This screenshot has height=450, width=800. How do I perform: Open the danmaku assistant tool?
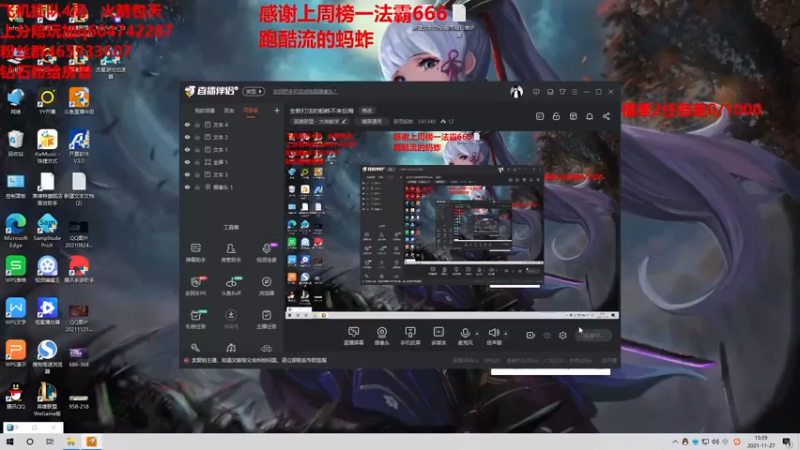[195, 253]
